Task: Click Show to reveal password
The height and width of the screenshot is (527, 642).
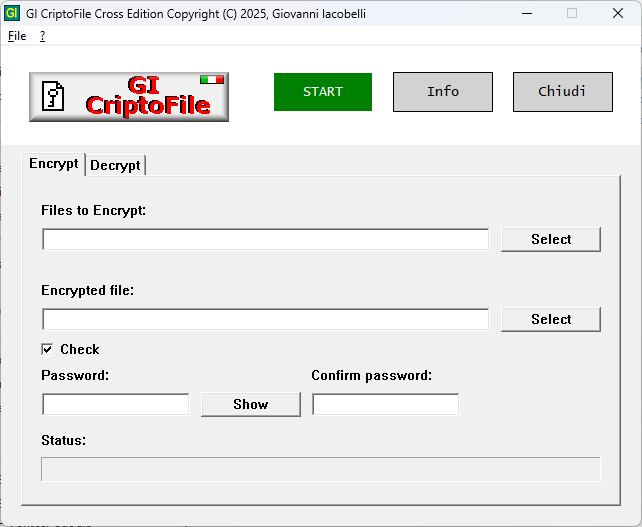Action: [251, 404]
